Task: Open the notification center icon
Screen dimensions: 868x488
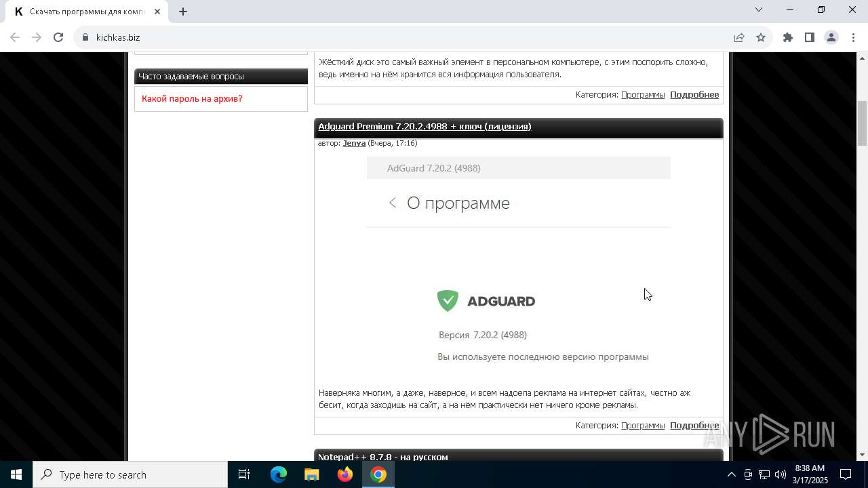Action: [x=846, y=474]
